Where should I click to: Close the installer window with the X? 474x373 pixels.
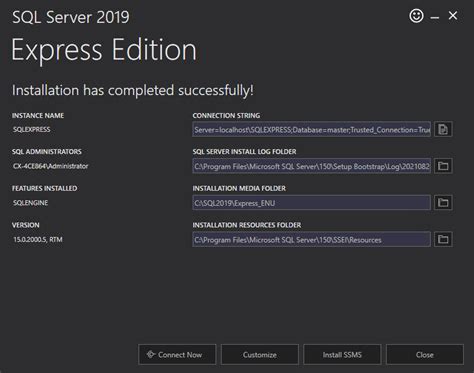[x=453, y=15]
